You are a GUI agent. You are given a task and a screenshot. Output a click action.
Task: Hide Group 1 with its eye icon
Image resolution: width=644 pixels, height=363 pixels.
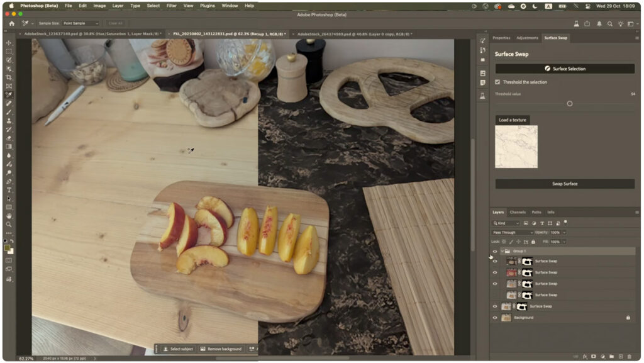click(x=495, y=251)
